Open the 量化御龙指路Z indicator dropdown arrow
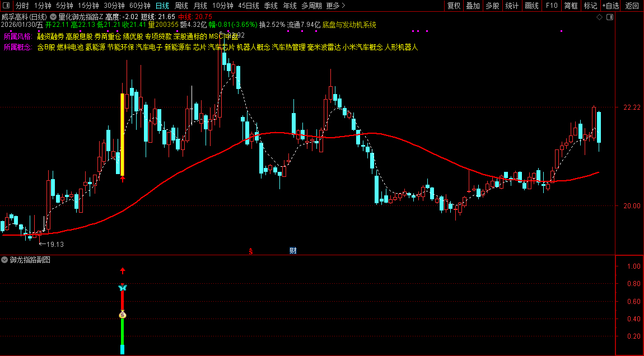The image size is (644, 356). click(x=53, y=17)
